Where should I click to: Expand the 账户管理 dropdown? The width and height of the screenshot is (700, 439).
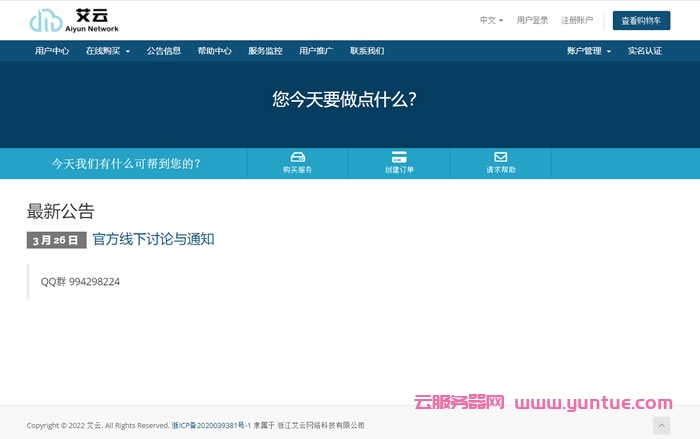point(588,51)
